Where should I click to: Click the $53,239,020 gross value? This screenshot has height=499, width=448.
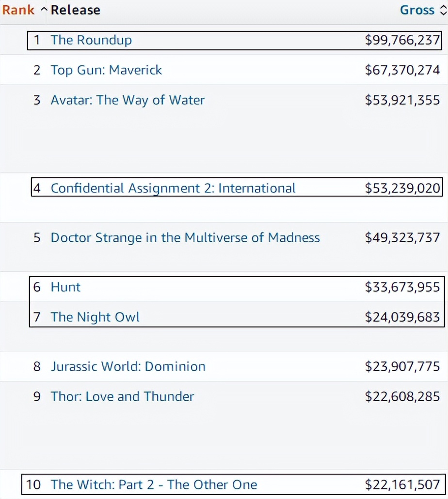coord(402,188)
